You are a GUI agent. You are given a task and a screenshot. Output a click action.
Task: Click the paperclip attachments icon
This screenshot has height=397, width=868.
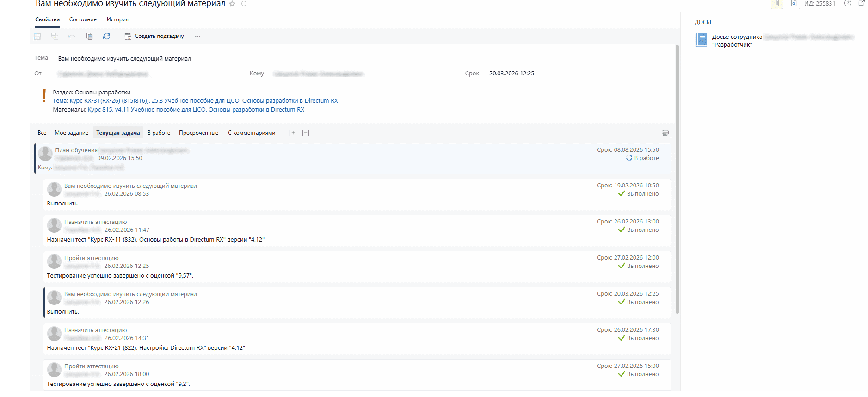coord(777,4)
